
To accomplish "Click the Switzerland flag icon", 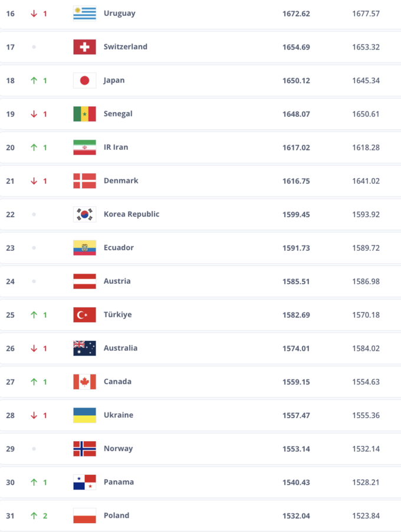I will point(84,47).
